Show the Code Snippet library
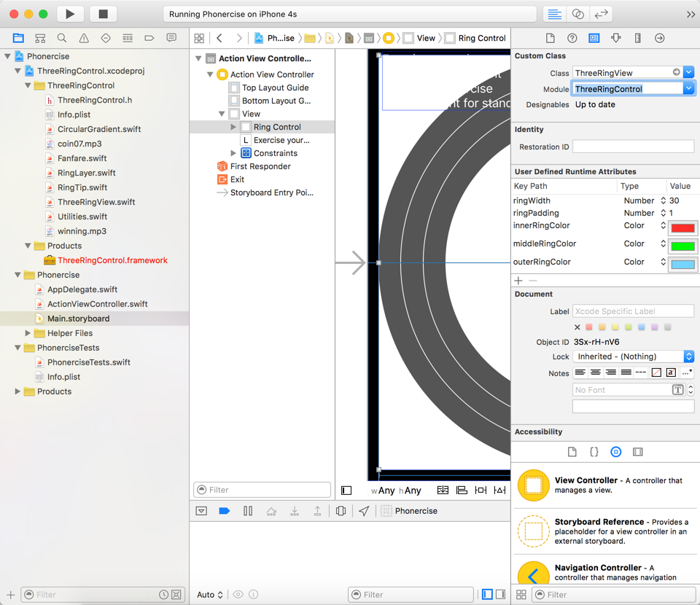The image size is (700, 605). pyautogui.click(x=594, y=452)
